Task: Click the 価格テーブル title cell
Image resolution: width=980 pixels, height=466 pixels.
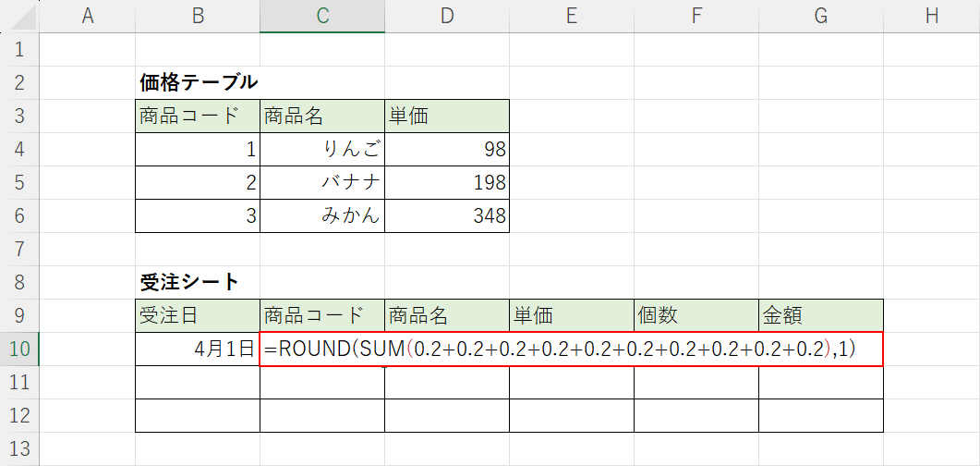Action: (x=198, y=82)
